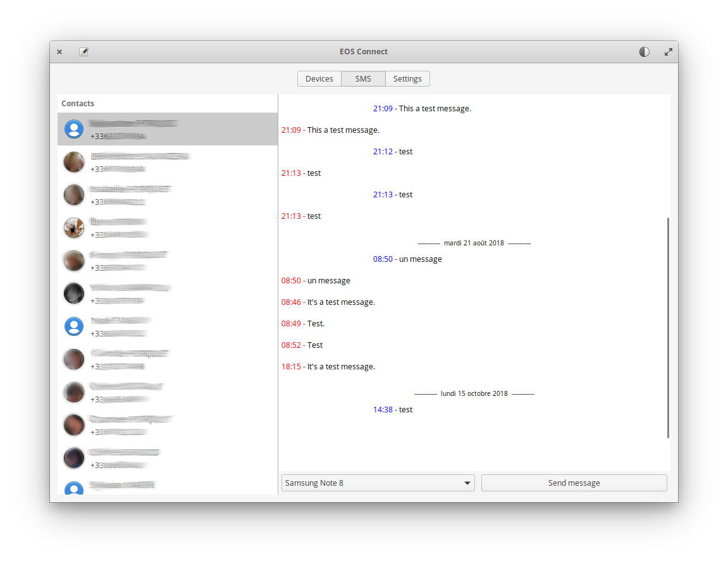The image size is (728, 561).
Task: Close the EOS Connect window
Action: click(x=59, y=52)
